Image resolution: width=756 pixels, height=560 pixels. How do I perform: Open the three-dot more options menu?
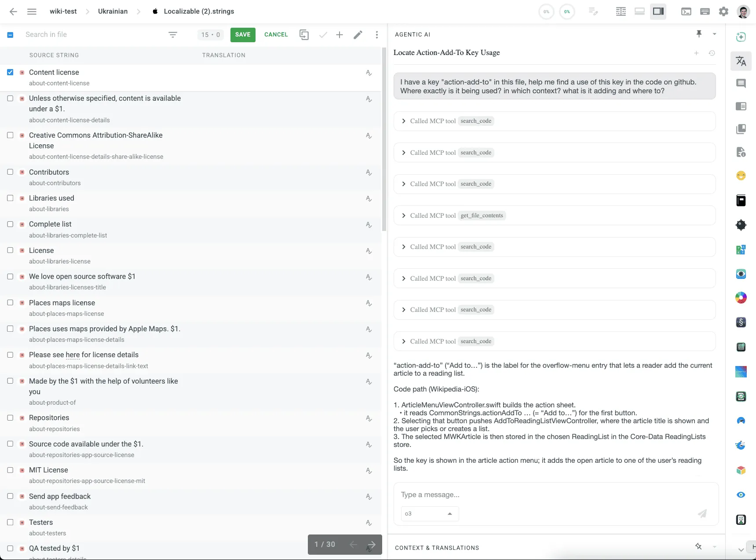[x=377, y=35]
